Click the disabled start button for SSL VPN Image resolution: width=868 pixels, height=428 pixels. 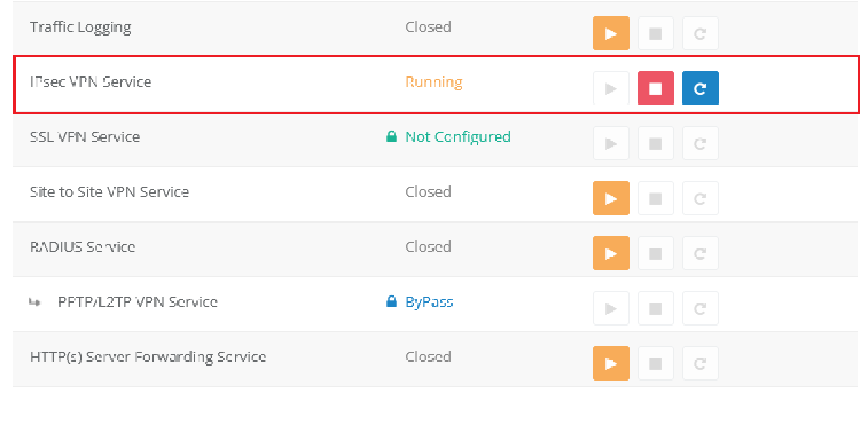(610, 144)
